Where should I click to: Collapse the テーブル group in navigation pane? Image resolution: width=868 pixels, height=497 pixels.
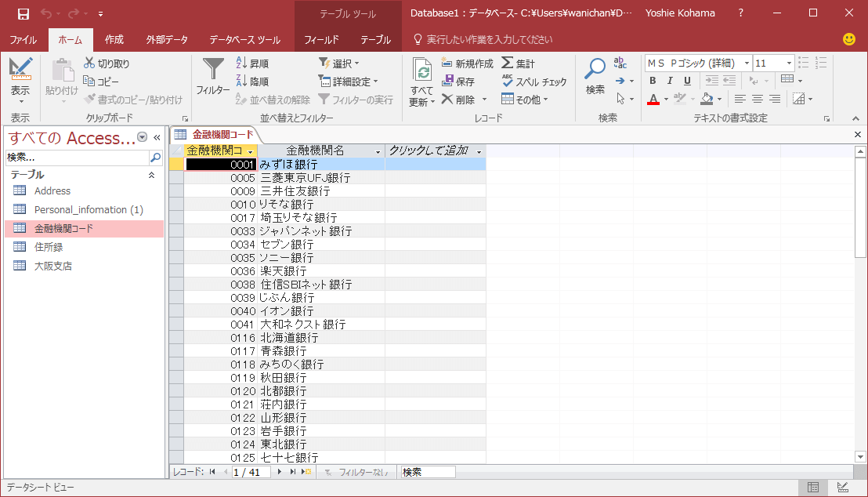click(x=151, y=175)
